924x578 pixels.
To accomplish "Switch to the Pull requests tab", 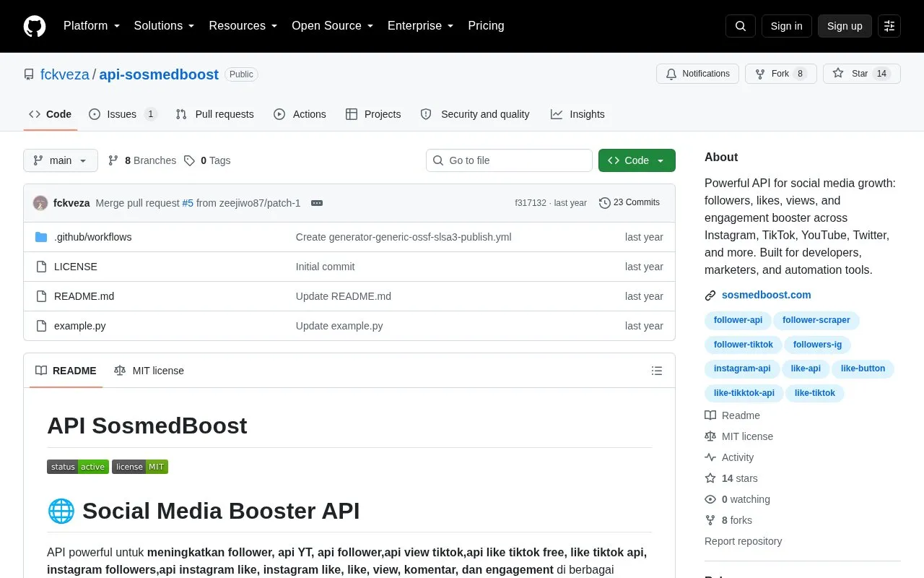I will [215, 114].
